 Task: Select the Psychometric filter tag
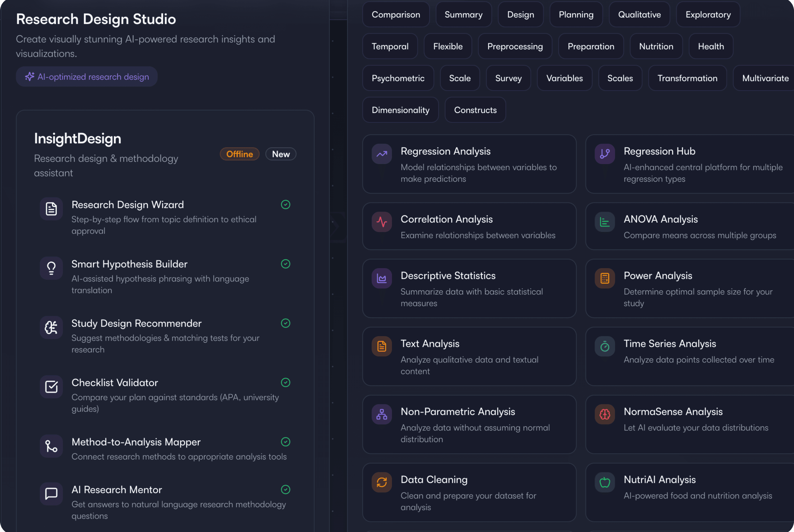point(398,78)
